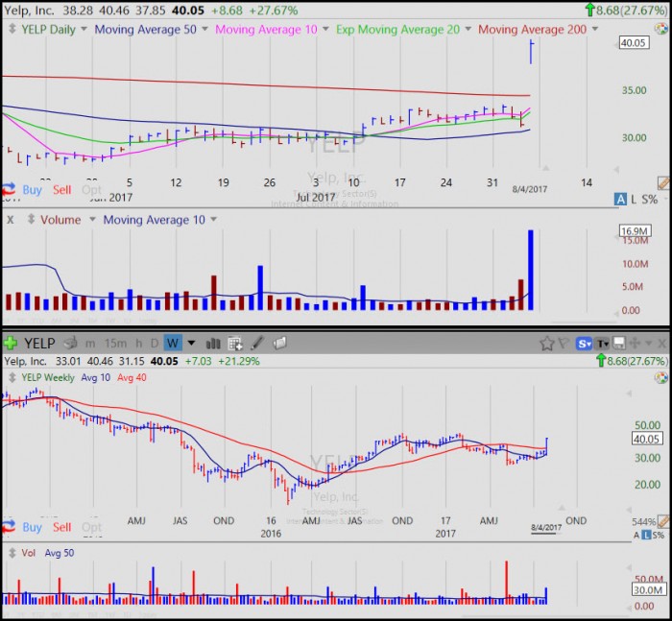The image size is (672, 621).
Task: Toggle S% scale on daily chart
Action: pyautogui.click(x=650, y=200)
